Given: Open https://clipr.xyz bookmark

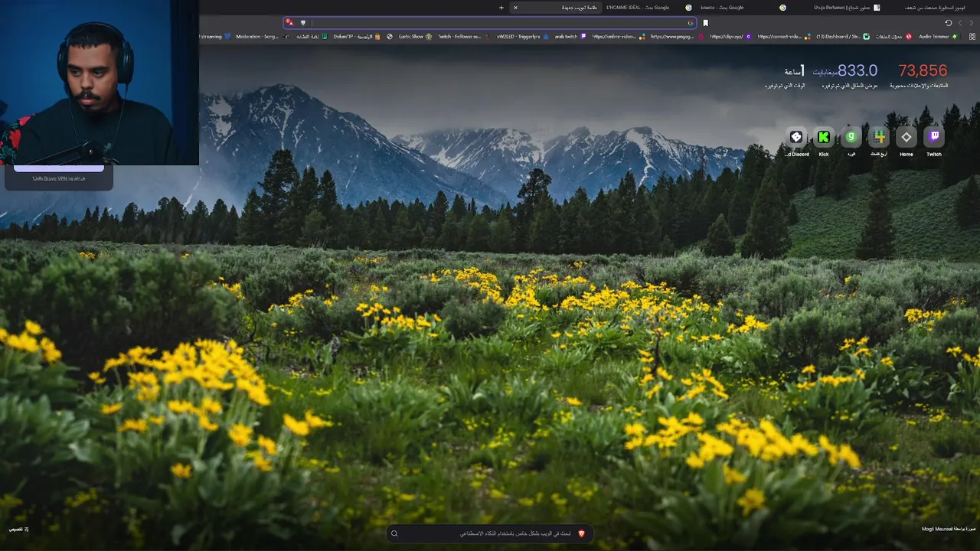Looking at the screenshot, I should coord(731,37).
